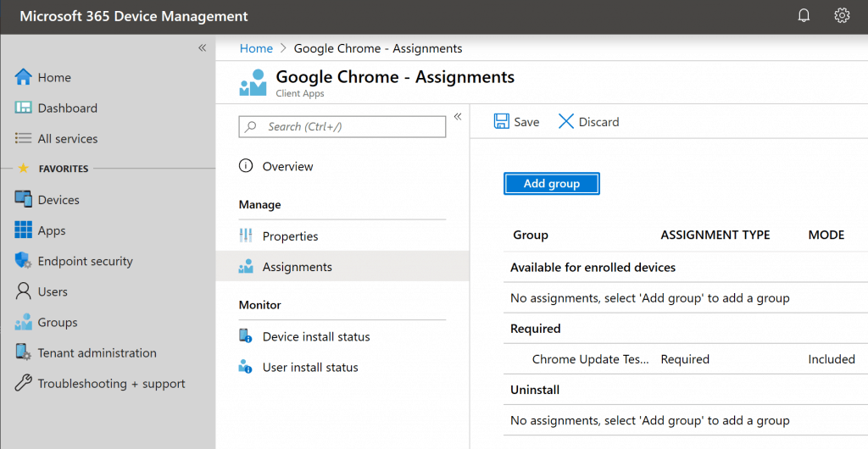This screenshot has width=868, height=449.
Task: Click the Included mode cell
Action: point(832,359)
